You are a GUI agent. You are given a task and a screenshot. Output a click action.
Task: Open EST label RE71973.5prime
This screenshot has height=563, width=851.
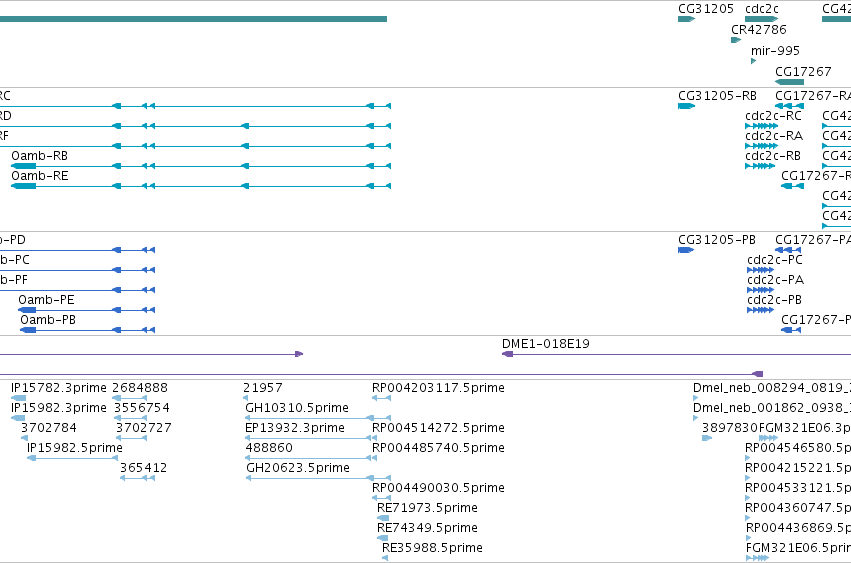[x=427, y=508]
